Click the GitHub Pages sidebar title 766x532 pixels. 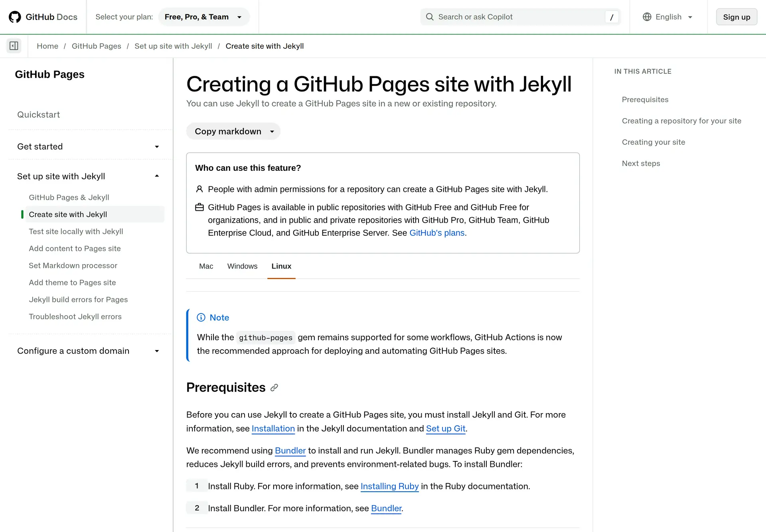click(49, 74)
